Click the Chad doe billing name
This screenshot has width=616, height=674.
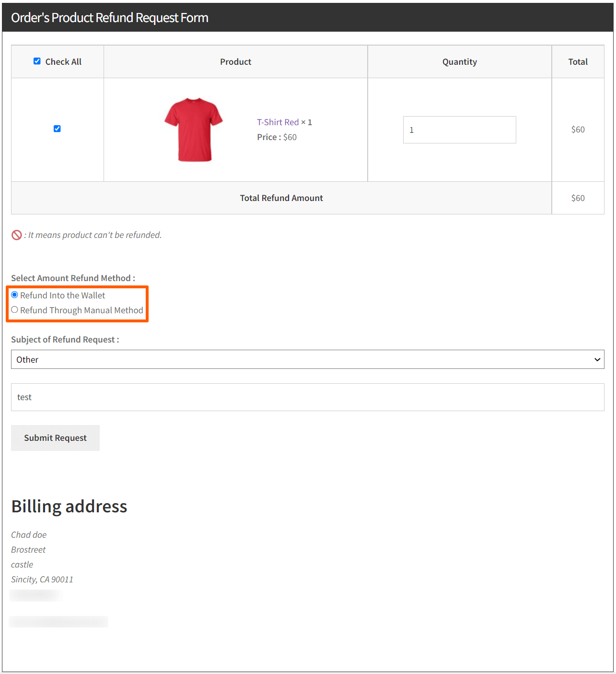click(x=29, y=535)
